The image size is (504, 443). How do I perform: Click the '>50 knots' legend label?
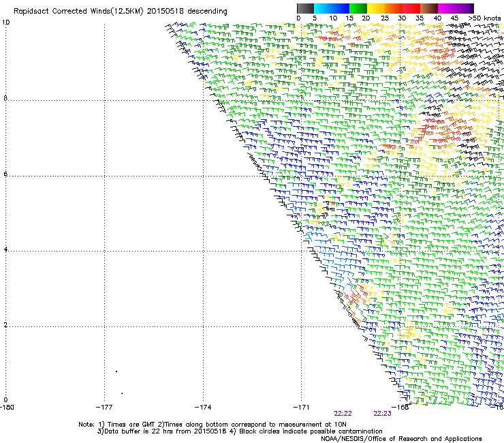coord(484,18)
